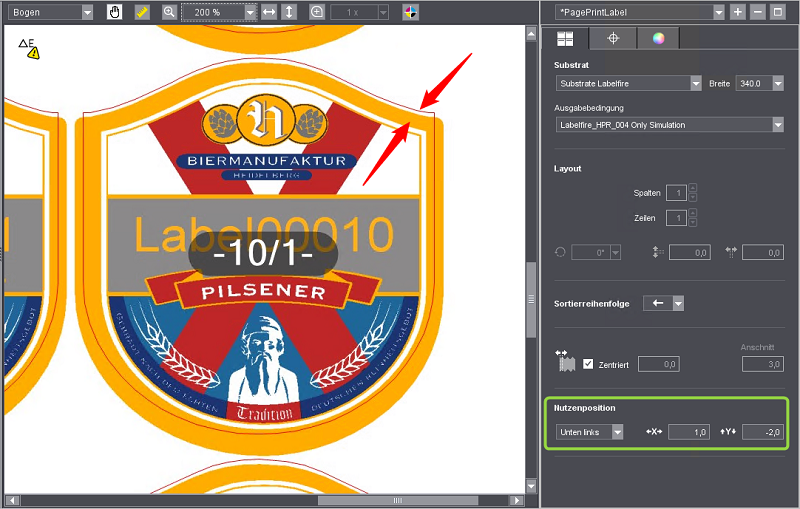Click the warning triangle icon on canvas
Screen dimensions: 800x509
click(x=33, y=52)
